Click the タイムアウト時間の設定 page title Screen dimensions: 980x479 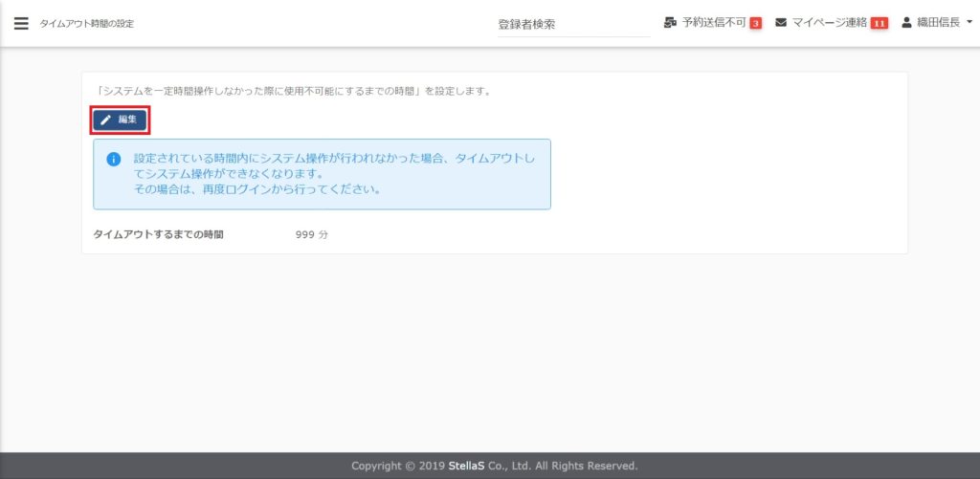[86, 23]
